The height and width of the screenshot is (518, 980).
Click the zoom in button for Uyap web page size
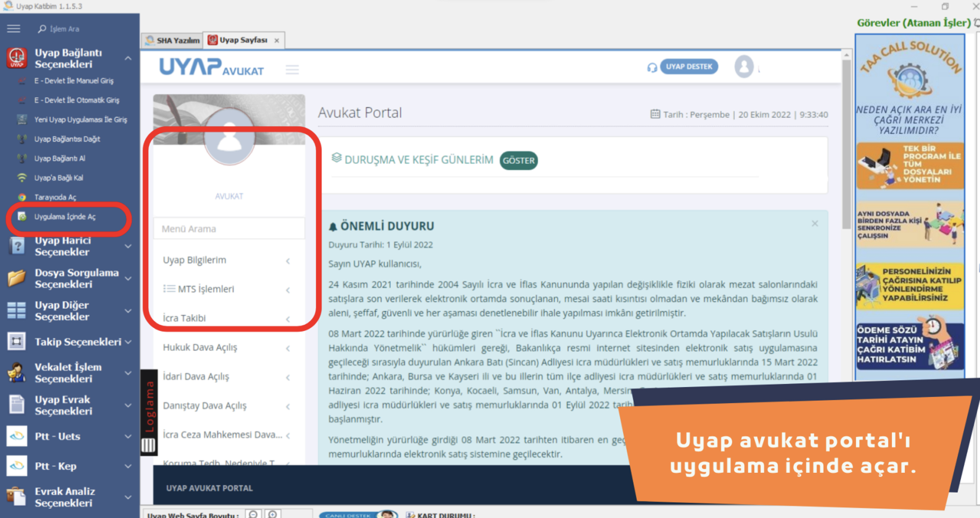click(272, 514)
